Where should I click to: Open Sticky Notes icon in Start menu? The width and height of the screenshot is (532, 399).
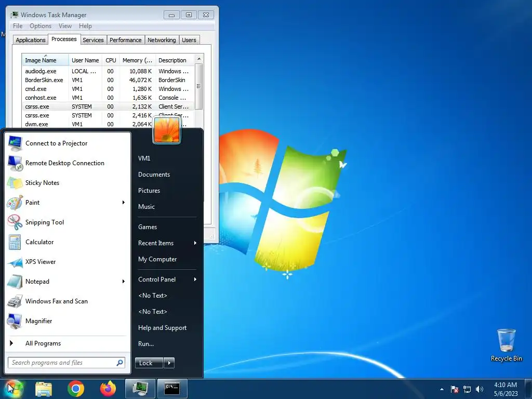point(15,182)
